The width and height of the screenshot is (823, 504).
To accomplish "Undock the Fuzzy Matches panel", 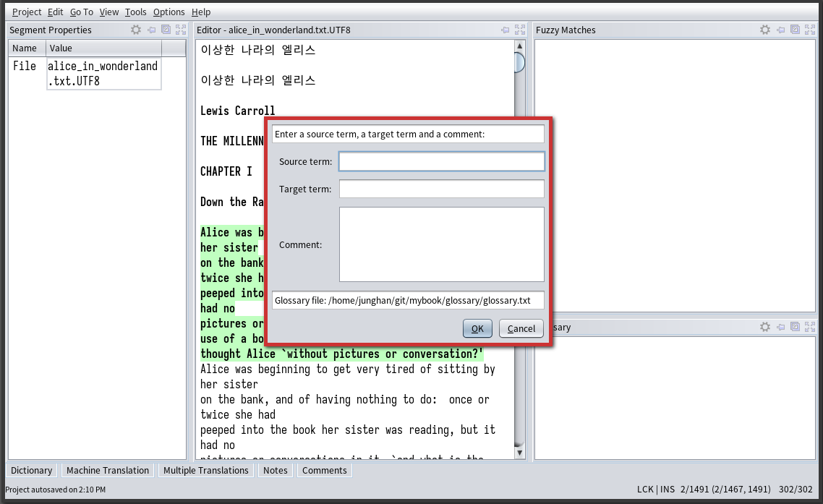I will [795, 30].
